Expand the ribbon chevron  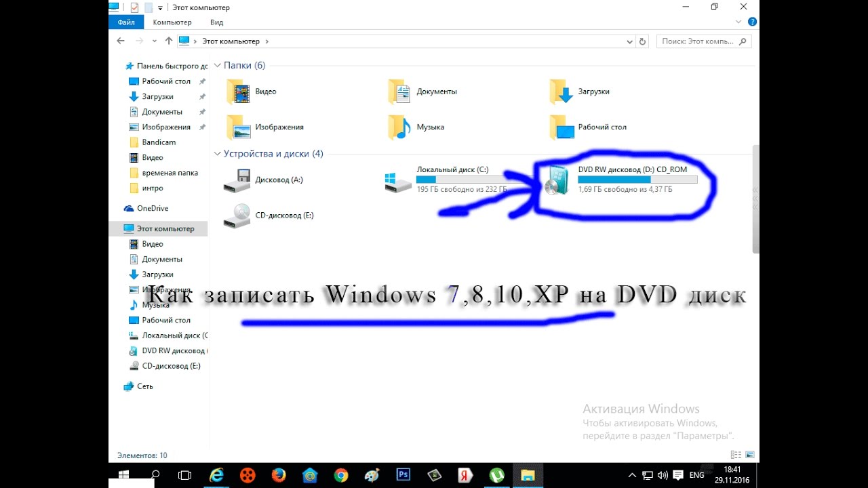point(739,22)
